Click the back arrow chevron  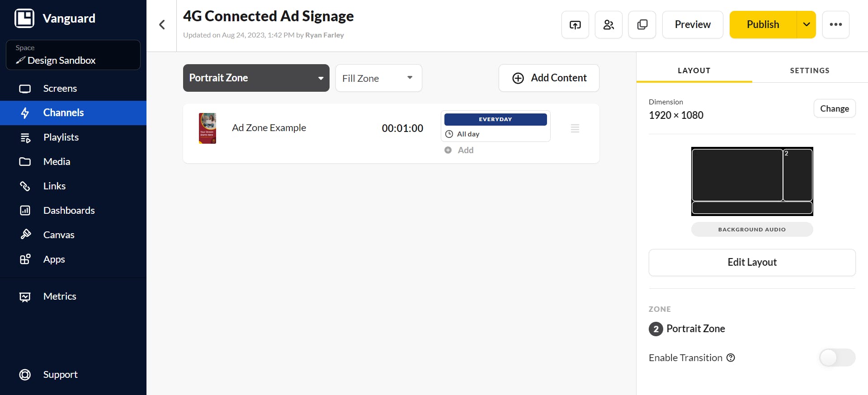pyautogui.click(x=162, y=24)
